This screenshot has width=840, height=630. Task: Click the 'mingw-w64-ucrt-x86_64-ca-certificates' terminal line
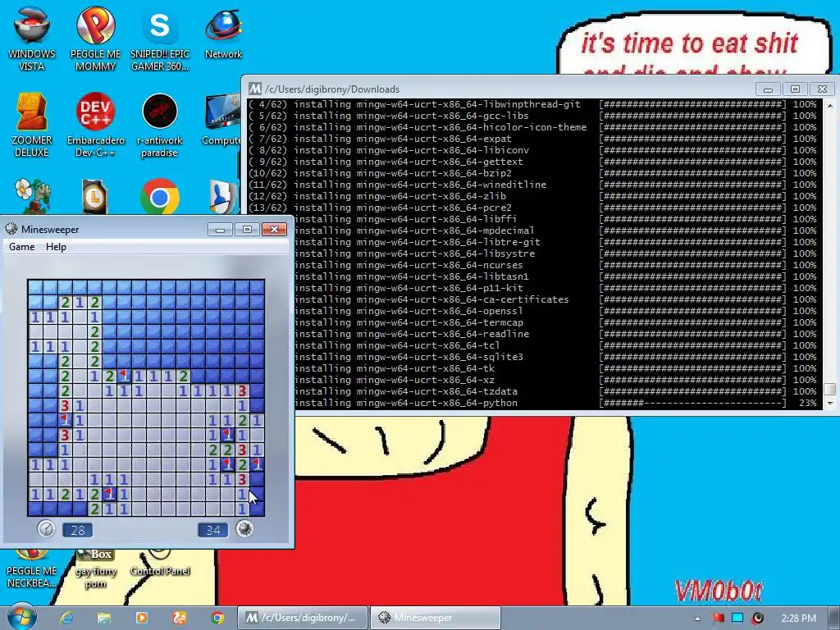click(463, 299)
